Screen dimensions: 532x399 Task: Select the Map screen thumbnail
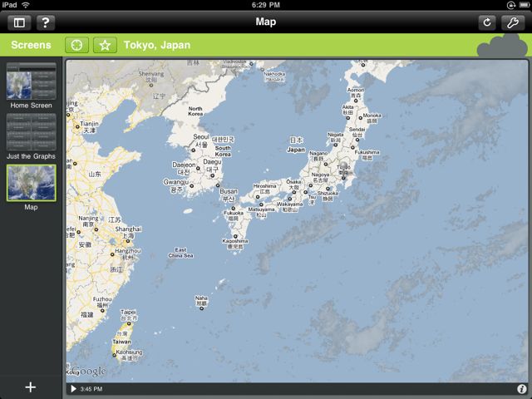[32, 183]
